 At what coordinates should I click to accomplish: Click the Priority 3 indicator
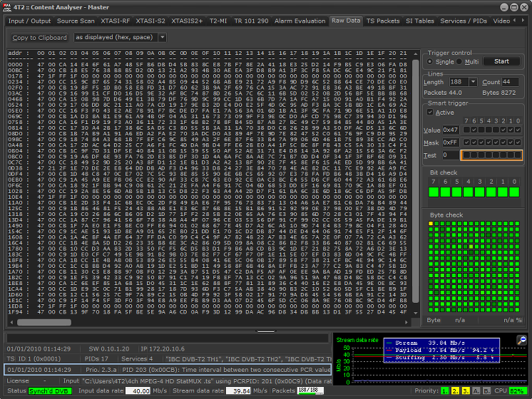point(466,391)
